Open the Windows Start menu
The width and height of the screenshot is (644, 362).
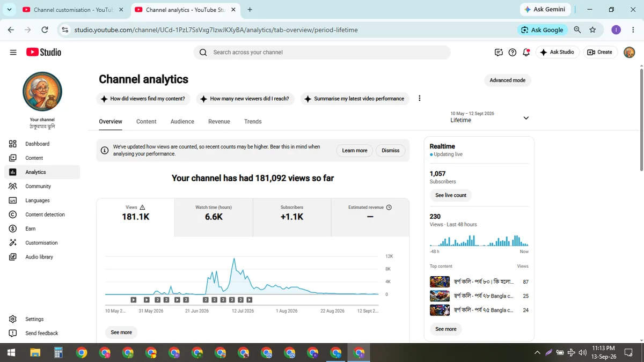click(x=11, y=352)
